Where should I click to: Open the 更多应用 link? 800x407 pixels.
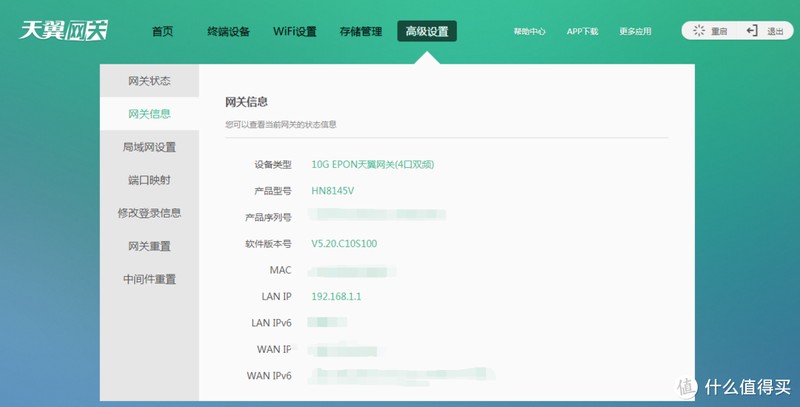tap(635, 31)
